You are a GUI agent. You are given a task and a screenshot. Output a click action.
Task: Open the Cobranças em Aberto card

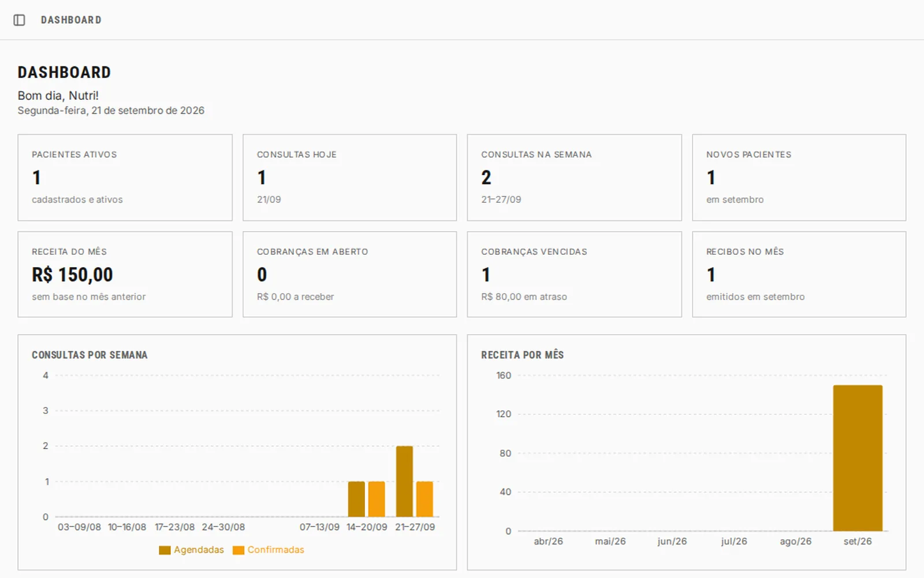click(349, 275)
